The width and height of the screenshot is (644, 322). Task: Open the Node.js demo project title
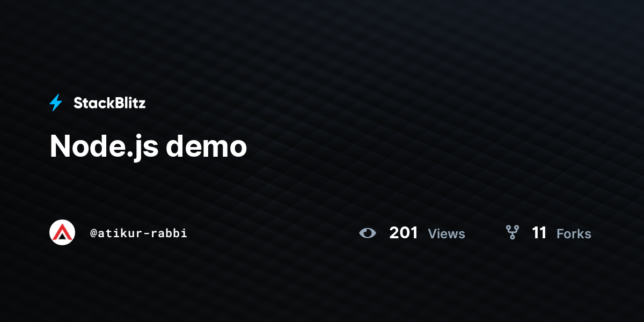148,146
